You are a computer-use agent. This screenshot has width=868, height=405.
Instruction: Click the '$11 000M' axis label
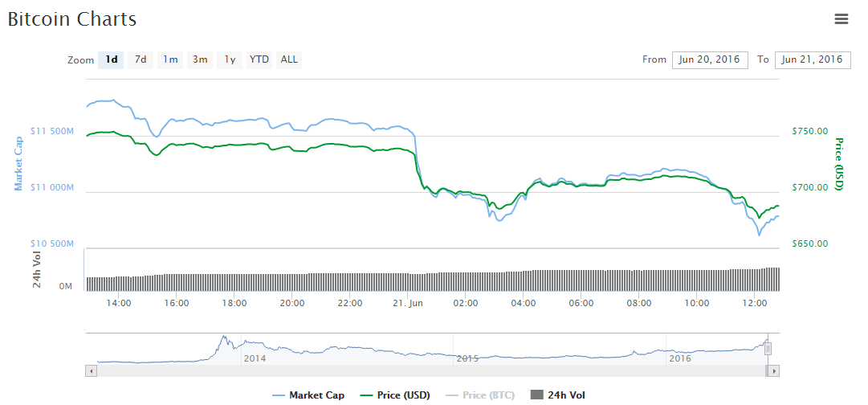(x=52, y=187)
